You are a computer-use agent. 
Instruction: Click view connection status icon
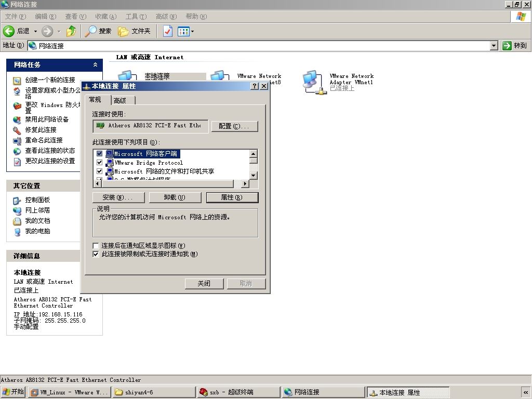pyautogui.click(x=17, y=151)
